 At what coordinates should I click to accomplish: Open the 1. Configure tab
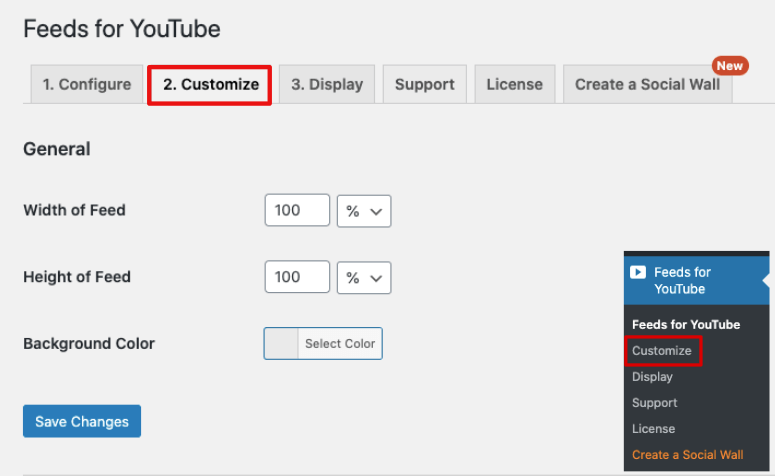pyautogui.click(x=86, y=85)
